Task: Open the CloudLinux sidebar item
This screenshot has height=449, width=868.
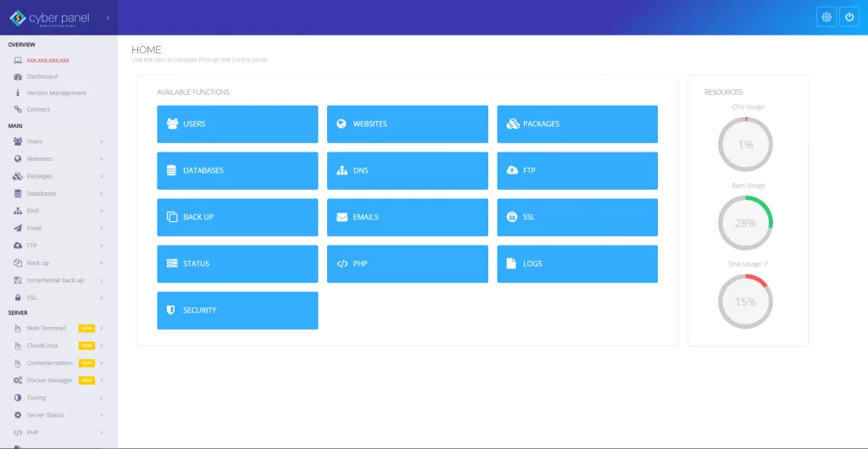Action: (x=42, y=346)
